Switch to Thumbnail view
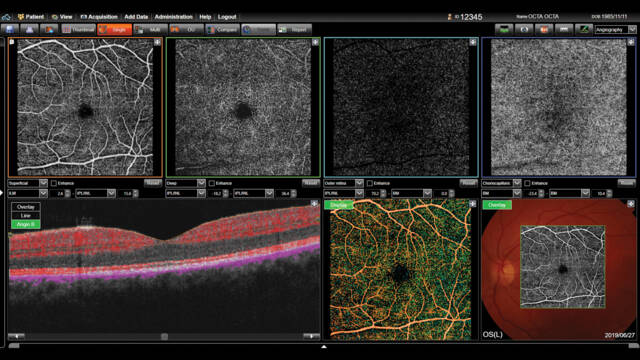The width and height of the screenshot is (640, 360). click(78, 29)
